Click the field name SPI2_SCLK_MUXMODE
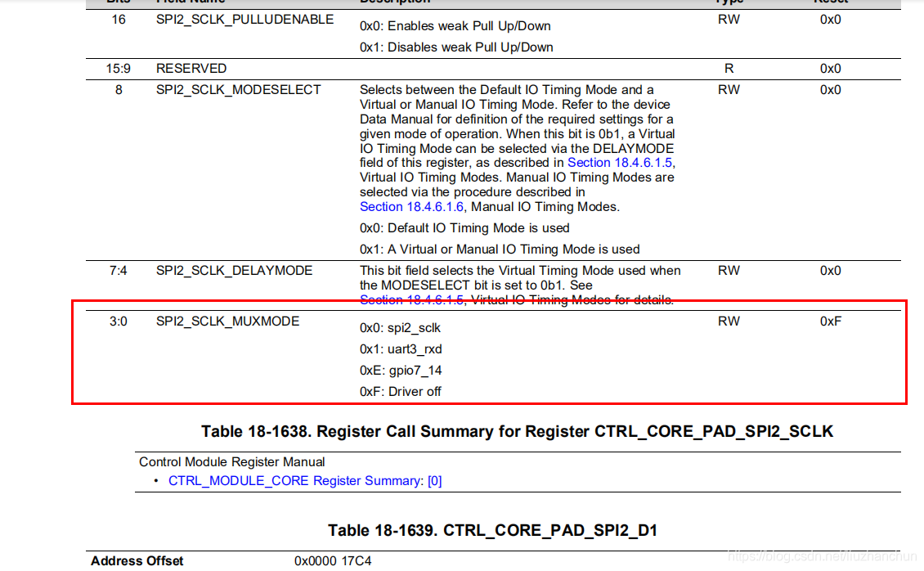The height and width of the screenshot is (571, 924). [227, 321]
